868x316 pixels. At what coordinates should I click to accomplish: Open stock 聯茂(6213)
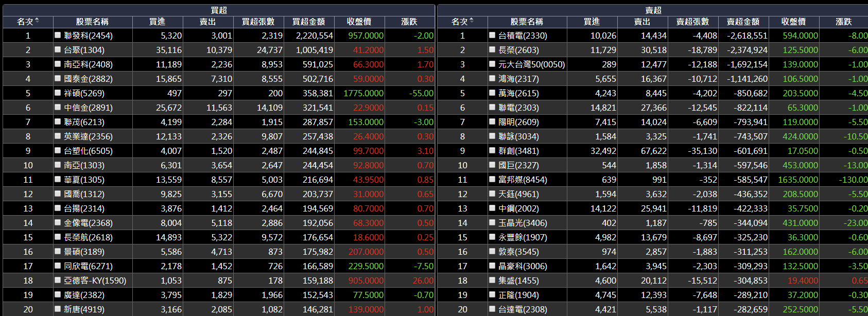click(x=84, y=122)
